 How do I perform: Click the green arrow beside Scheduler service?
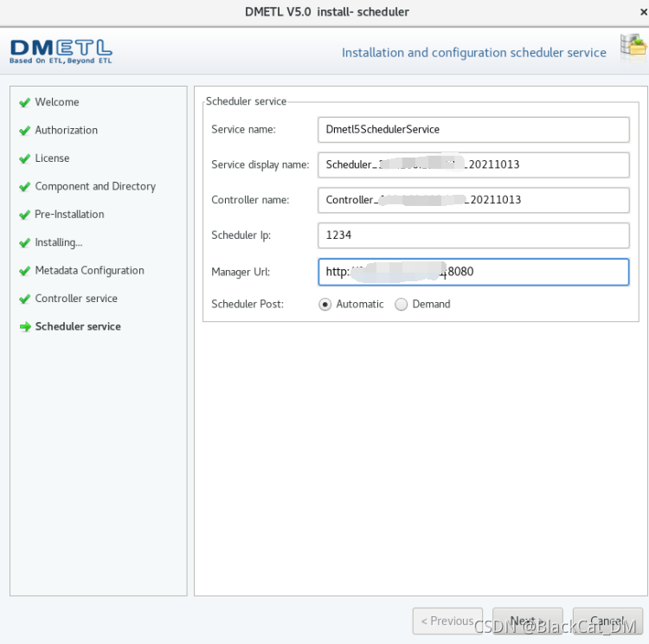(x=25, y=327)
